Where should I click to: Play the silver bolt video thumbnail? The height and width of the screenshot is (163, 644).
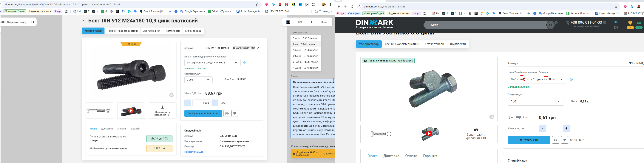(x=429, y=134)
